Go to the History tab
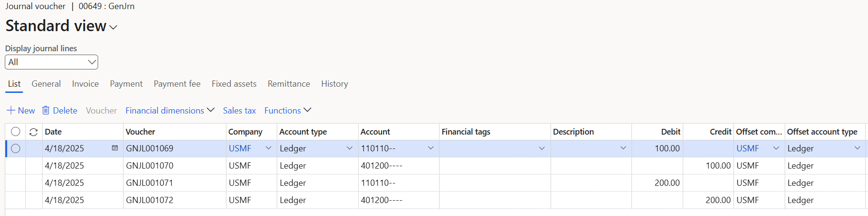Screen dimensions: 868x216 [334, 84]
